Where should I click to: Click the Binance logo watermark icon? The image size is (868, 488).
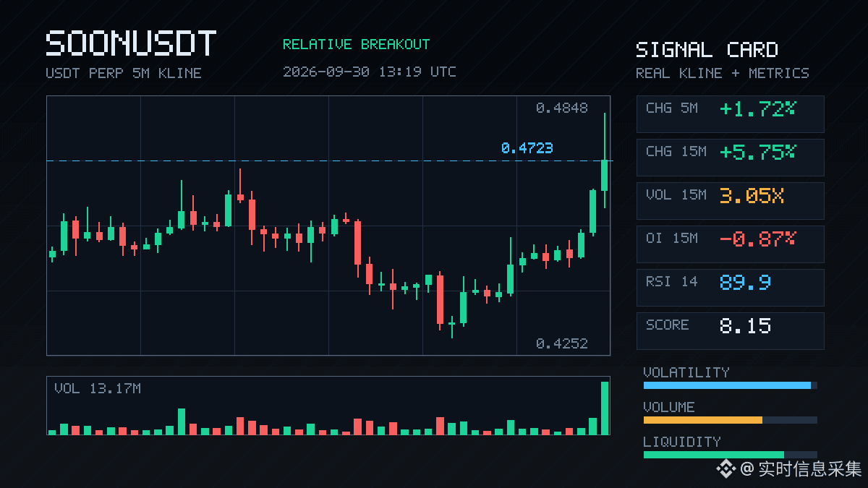coord(726,469)
